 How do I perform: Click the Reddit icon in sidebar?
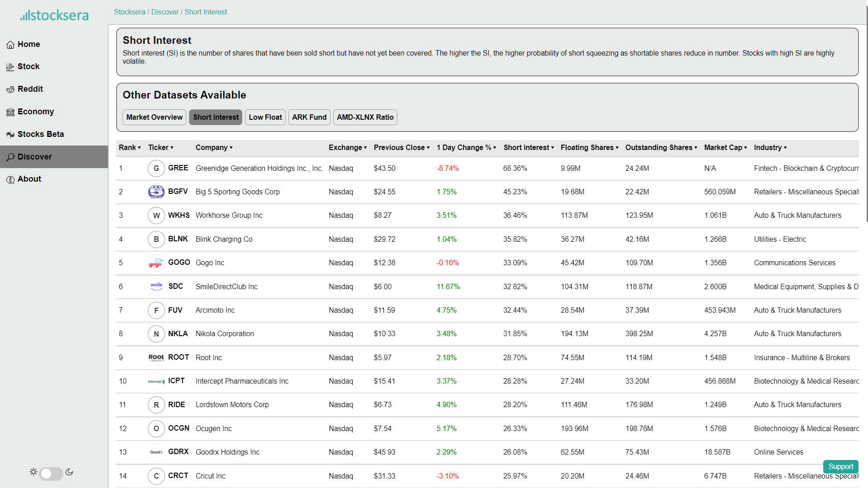pyautogui.click(x=10, y=89)
